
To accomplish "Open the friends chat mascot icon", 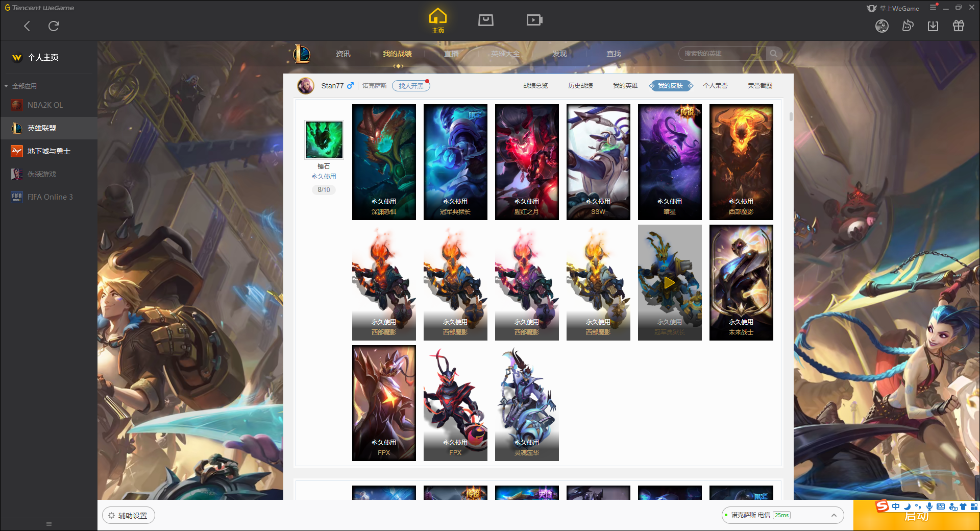I will pyautogui.click(x=908, y=26).
